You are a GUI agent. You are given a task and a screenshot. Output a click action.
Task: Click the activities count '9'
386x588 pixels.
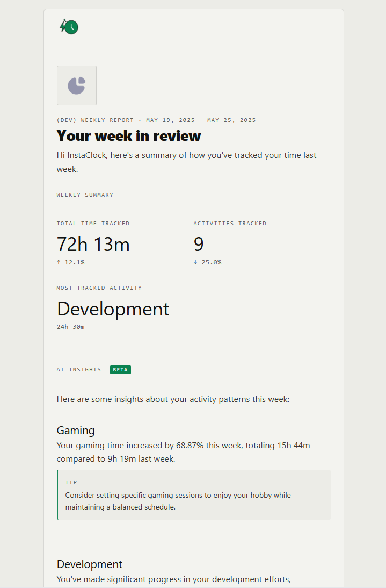tap(199, 244)
